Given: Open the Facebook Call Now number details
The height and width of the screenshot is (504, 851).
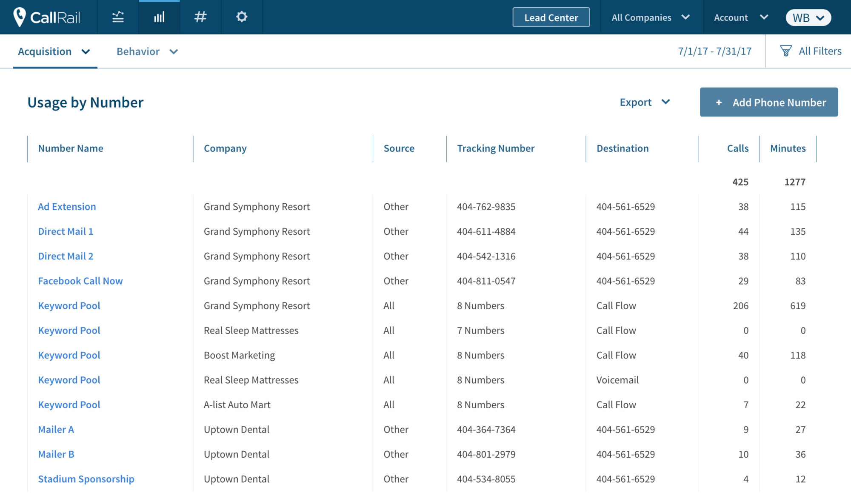Looking at the screenshot, I should [80, 281].
